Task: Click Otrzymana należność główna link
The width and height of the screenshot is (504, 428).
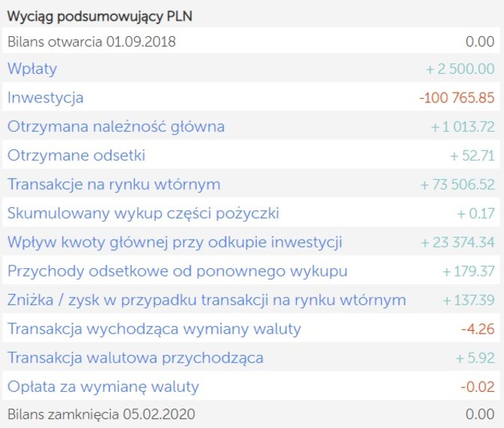Action: pos(116,127)
